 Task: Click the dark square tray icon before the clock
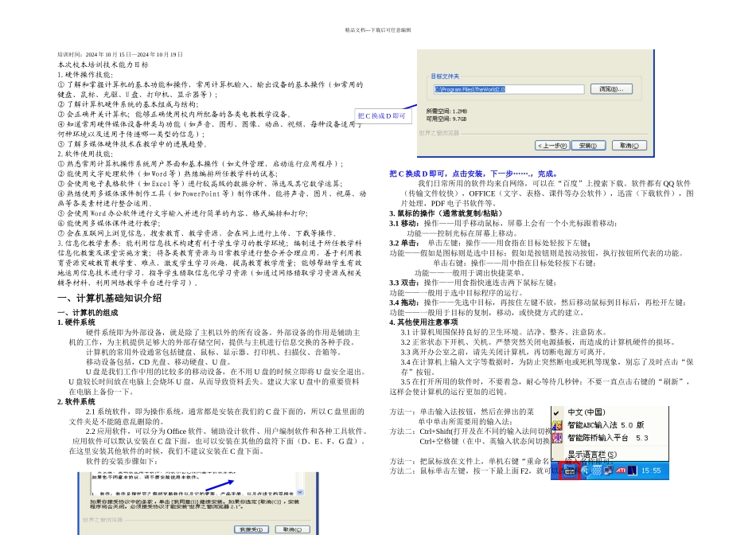[633, 471]
